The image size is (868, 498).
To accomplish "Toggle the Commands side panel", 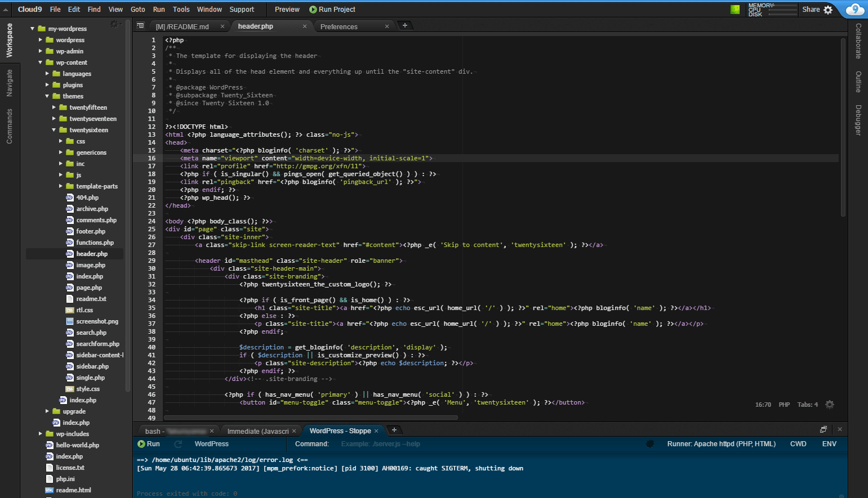I will (10, 127).
